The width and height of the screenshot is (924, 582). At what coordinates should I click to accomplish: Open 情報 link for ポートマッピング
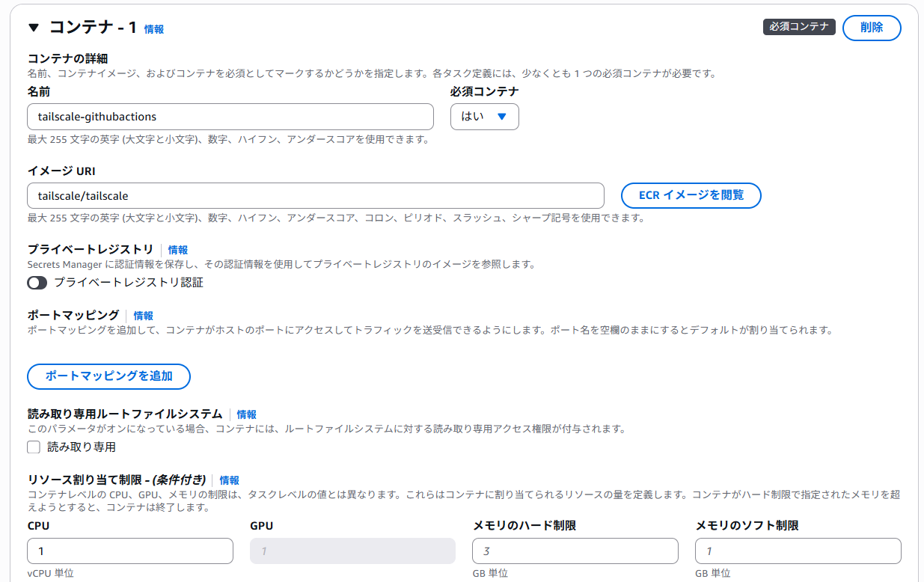pyautogui.click(x=142, y=315)
